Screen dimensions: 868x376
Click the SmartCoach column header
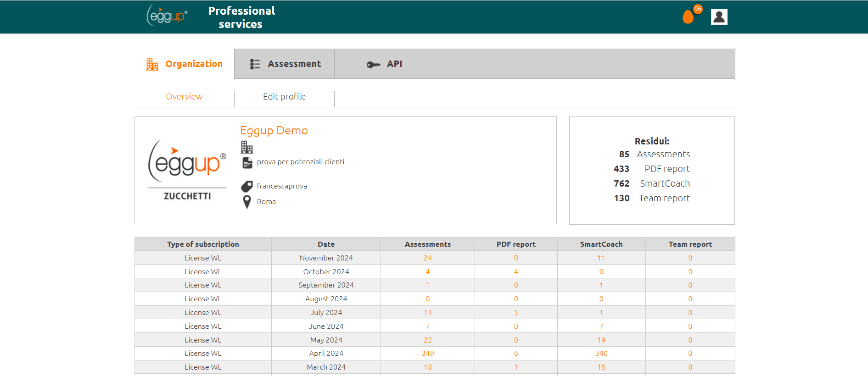point(601,244)
